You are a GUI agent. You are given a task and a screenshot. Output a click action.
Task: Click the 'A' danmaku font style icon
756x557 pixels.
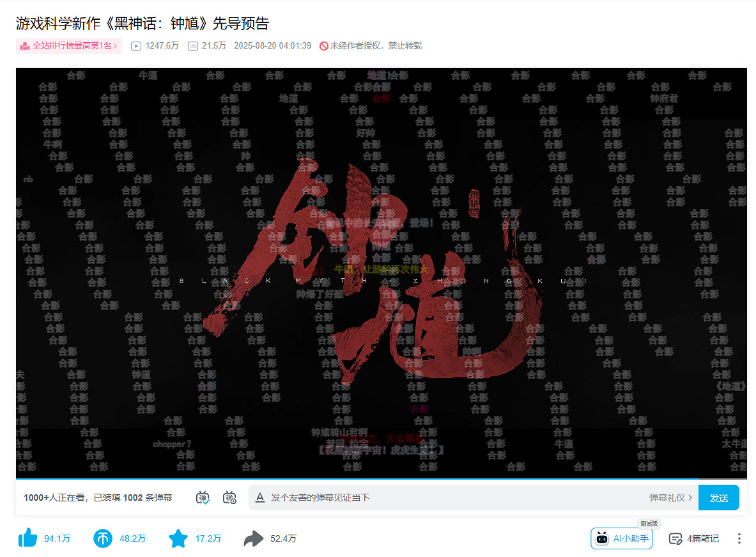tap(261, 497)
